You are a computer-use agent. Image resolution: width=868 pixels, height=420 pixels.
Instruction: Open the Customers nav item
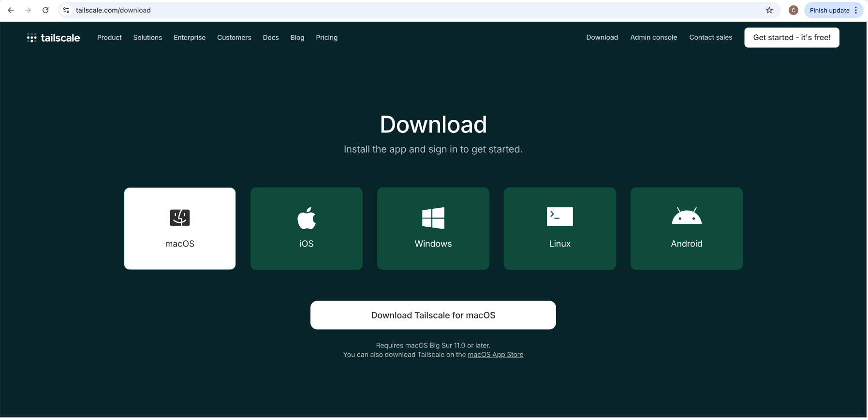(x=234, y=38)
